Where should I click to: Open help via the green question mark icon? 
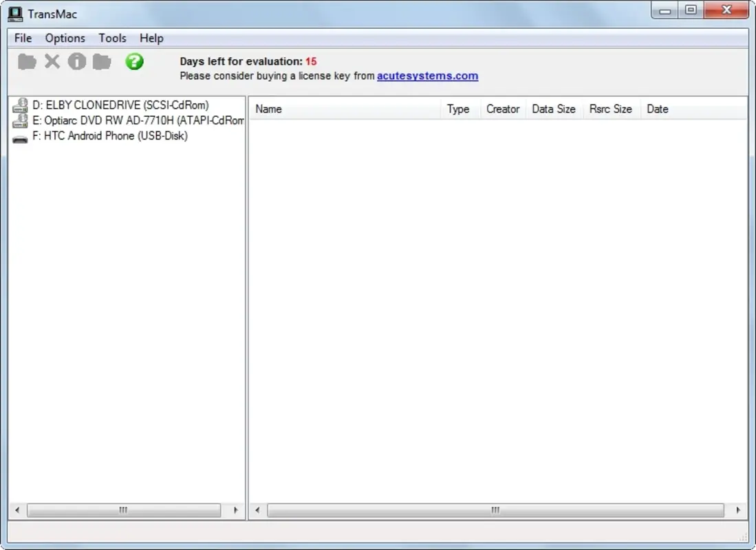point(134,61)
